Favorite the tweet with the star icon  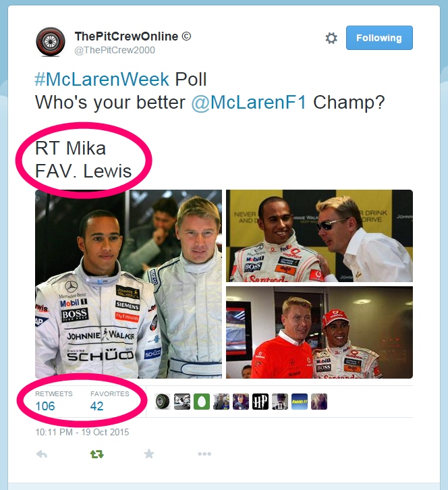[x=149, y=454]
